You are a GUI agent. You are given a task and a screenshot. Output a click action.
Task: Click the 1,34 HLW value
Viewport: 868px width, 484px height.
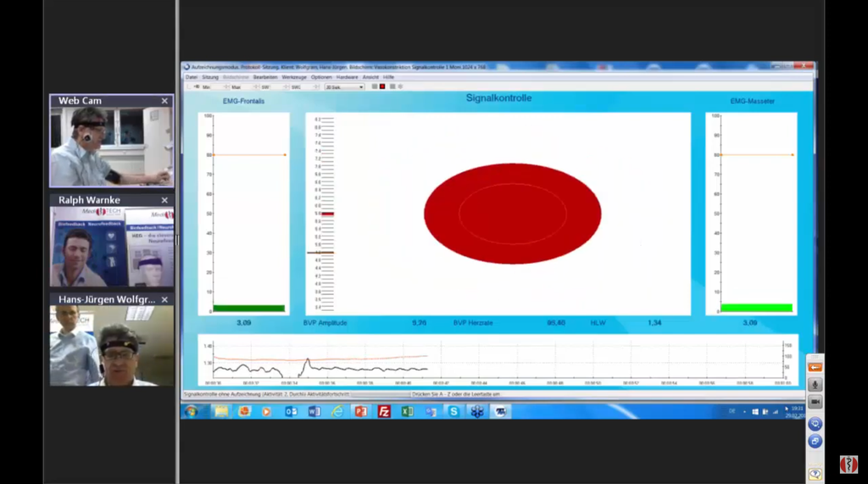coord(654,323)
